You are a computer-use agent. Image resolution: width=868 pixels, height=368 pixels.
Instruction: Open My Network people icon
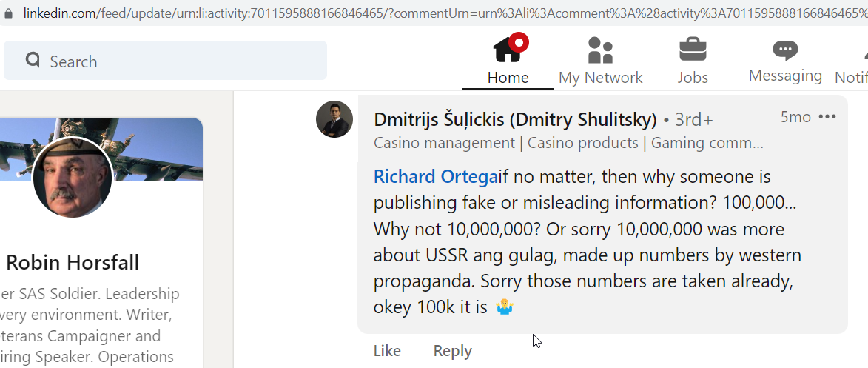(601, 50)
